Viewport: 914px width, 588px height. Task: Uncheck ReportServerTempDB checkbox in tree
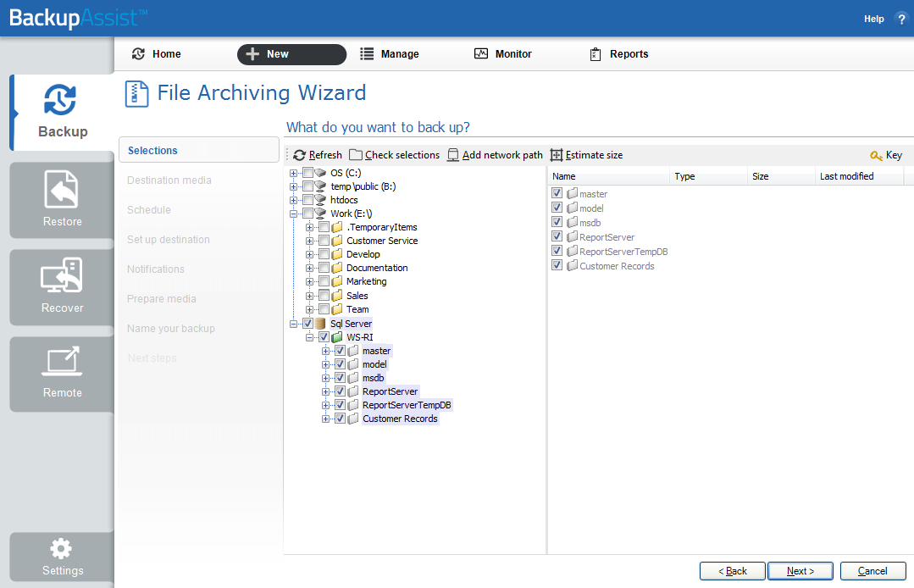(x=341, y=405)
